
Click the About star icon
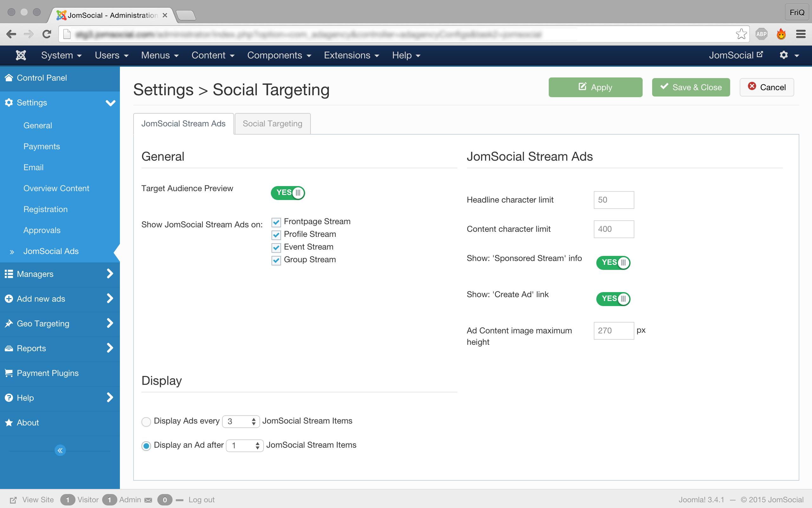pyautogui.click(x=9, y=422)
